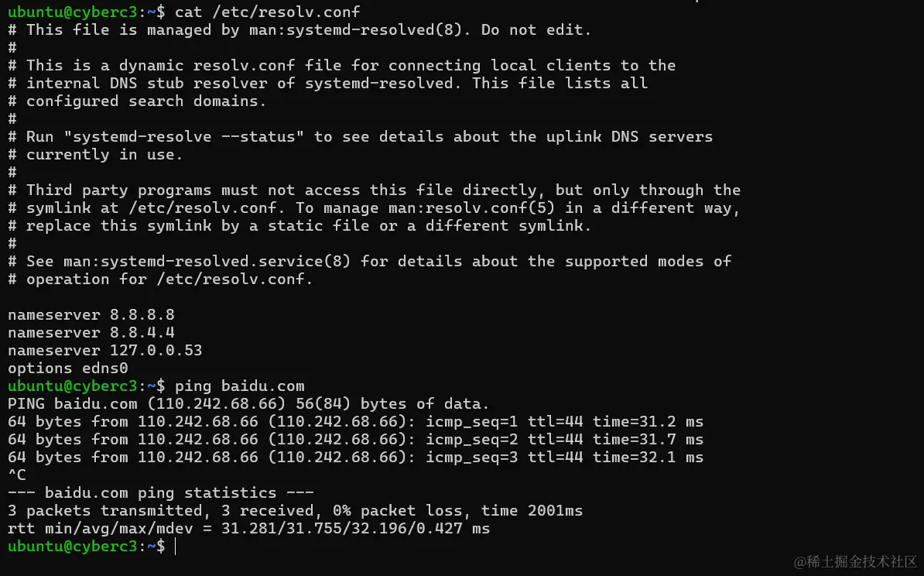Click the icmp_seq=2 ping reply line
924x576 pixels.
(x=354, y=439)
